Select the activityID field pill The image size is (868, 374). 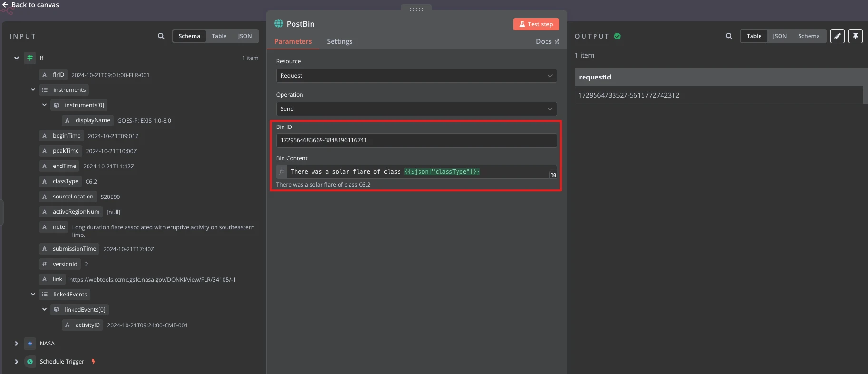pos(83,325)
